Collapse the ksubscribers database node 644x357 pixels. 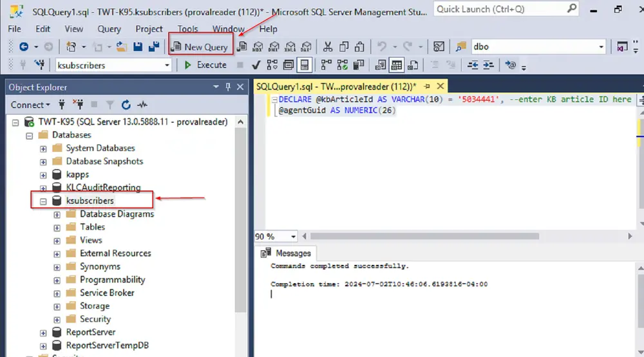click(x=43, y=201)
